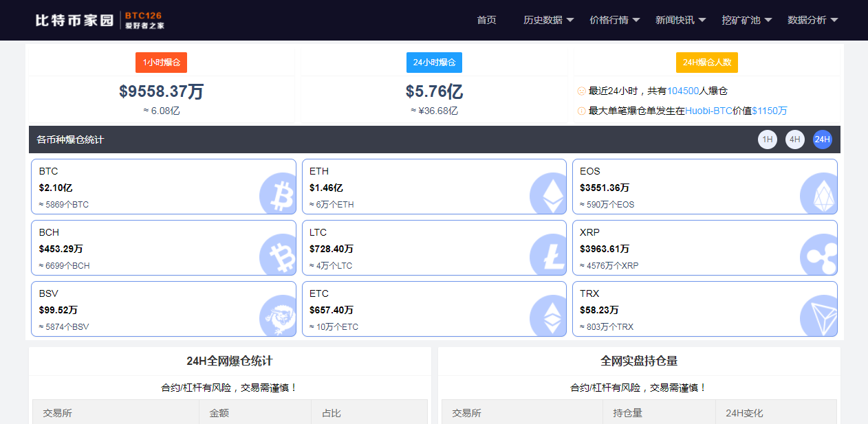Click the $1.46亿 ETH amount
This screenshot has width=868, height=424.
point(326,188)
